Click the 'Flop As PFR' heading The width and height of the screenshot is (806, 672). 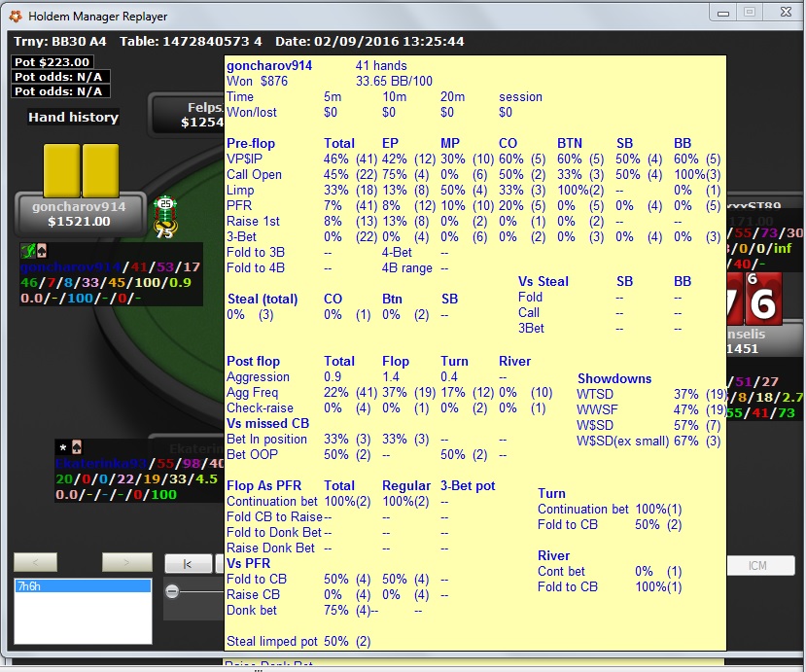coord(263,486)
